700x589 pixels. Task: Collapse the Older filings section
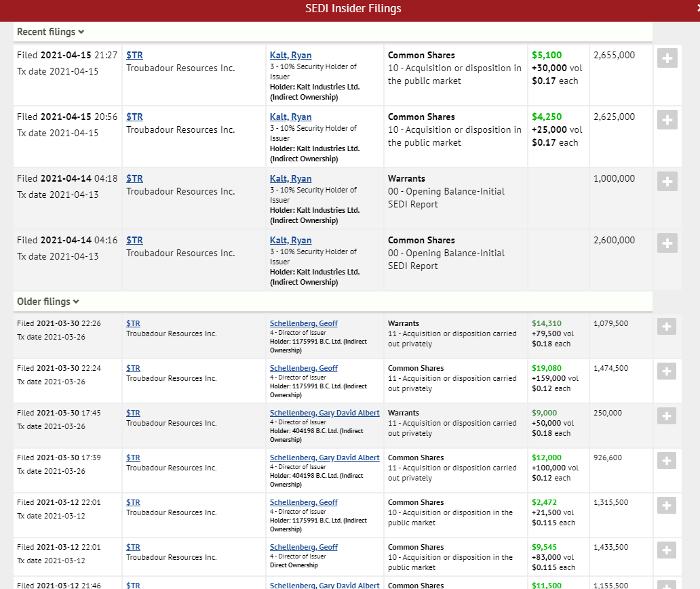click(47, 302)
